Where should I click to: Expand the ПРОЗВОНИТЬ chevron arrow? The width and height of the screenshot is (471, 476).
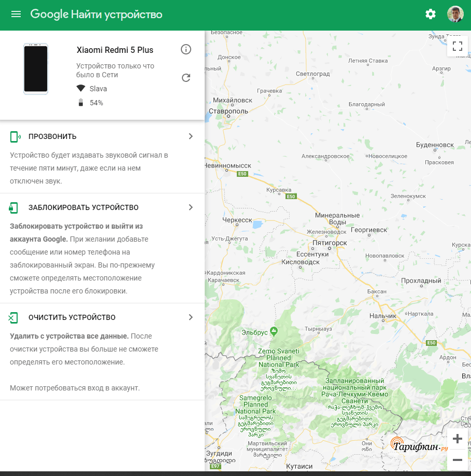[191, 136]
